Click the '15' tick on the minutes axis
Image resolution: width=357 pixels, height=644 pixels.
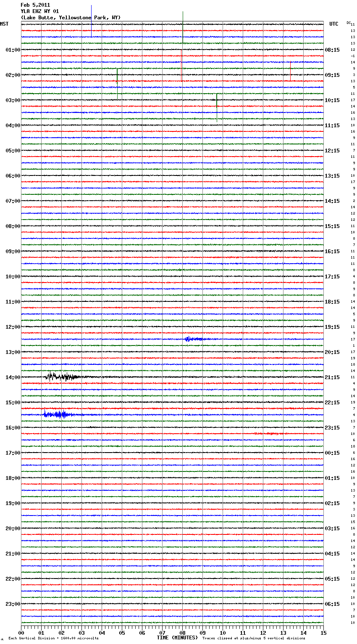click(x=323, y=633)
